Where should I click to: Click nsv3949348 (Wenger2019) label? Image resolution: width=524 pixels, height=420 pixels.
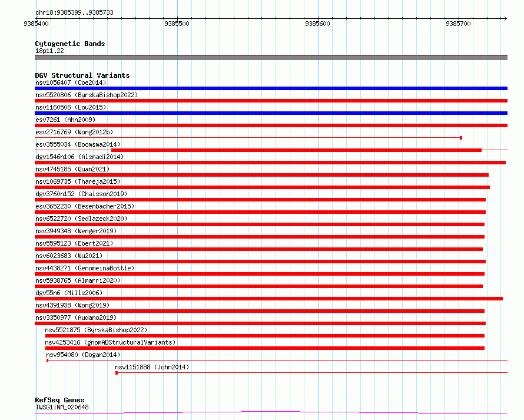click(x=76, y=231)
